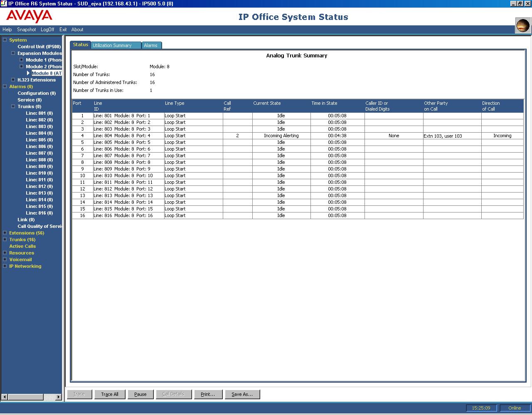Switch to the Utilization Summary tab
The width and height of the screenshot is (532, 415).
[116, 45]
